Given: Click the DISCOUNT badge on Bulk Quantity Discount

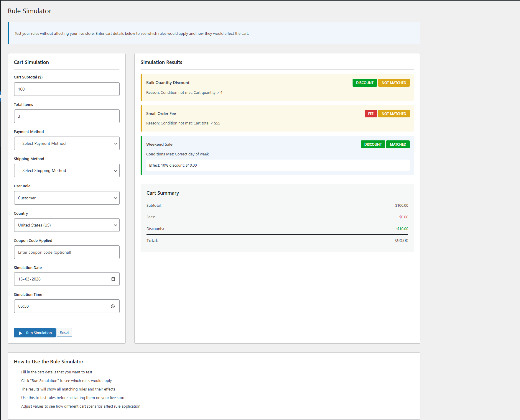Looking at the screenshot, I should pos(365,83).
